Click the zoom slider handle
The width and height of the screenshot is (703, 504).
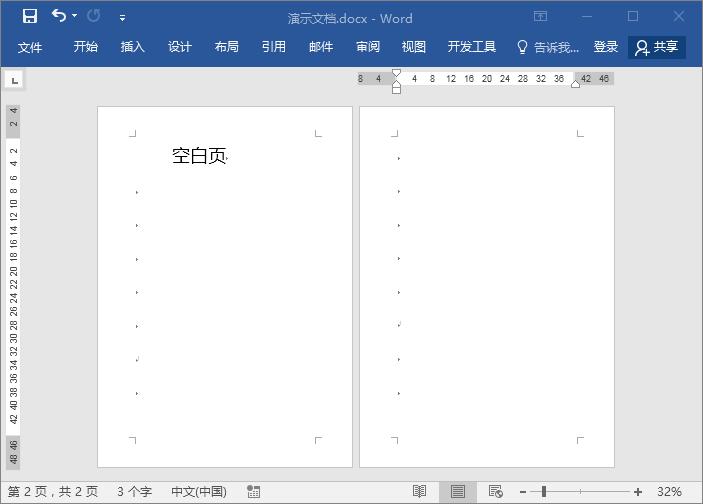point(543,492)
